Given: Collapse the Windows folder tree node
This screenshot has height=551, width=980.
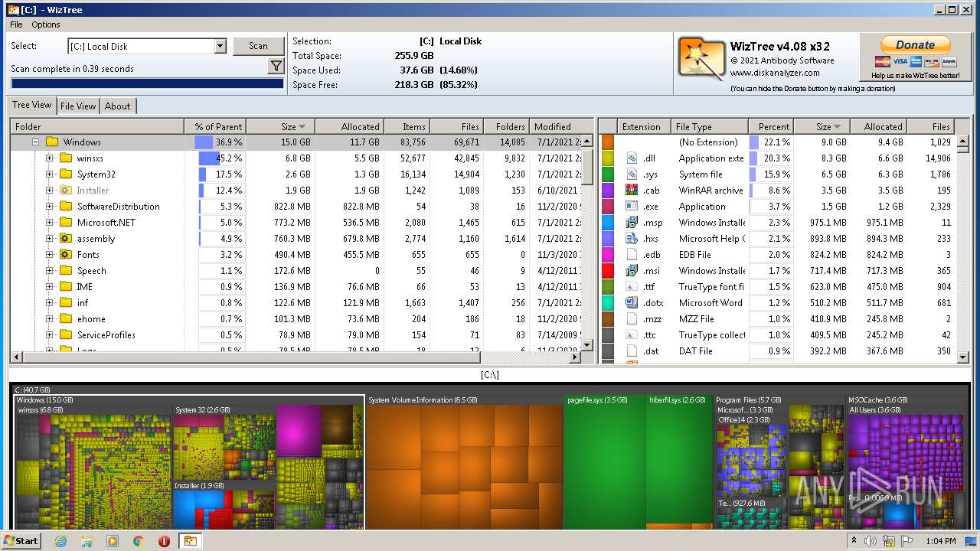Looking at the screenshot, I should click(x=35, y=142).
